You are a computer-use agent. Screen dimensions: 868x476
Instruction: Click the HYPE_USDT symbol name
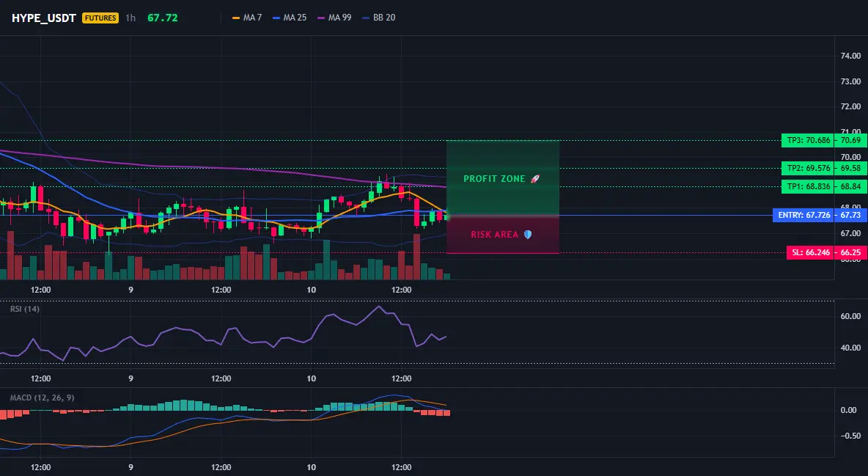(44, 18)
